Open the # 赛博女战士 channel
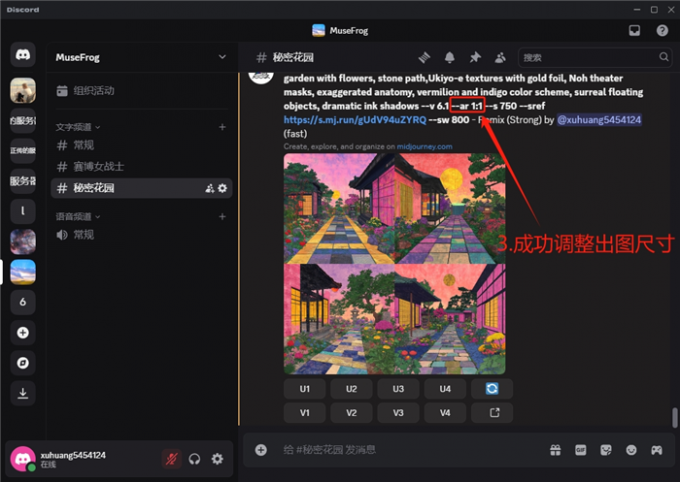The width and height of the screenshot is (680, 482). [x=141, y=167]
